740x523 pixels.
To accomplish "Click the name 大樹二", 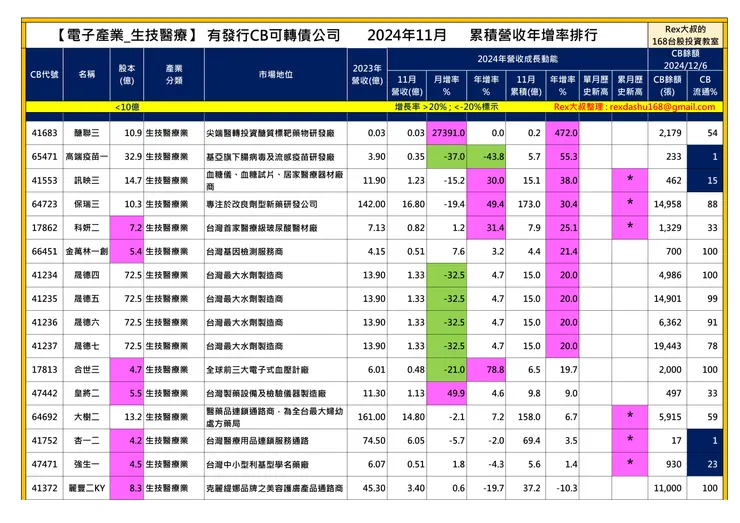I will [87, 417].
